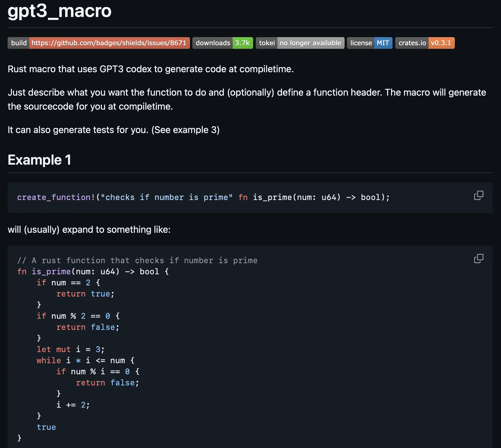
Task: Click the gpt3_macro title heading
Action: point(59,11)
